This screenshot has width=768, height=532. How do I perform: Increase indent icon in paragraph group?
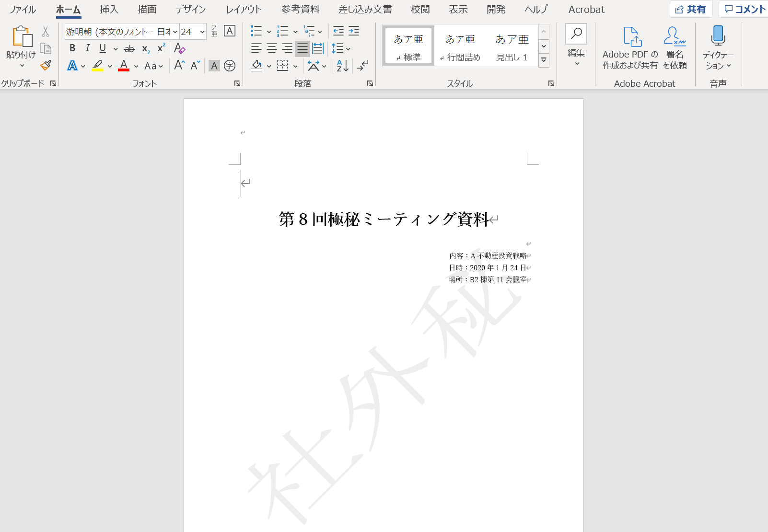[354, 31]
